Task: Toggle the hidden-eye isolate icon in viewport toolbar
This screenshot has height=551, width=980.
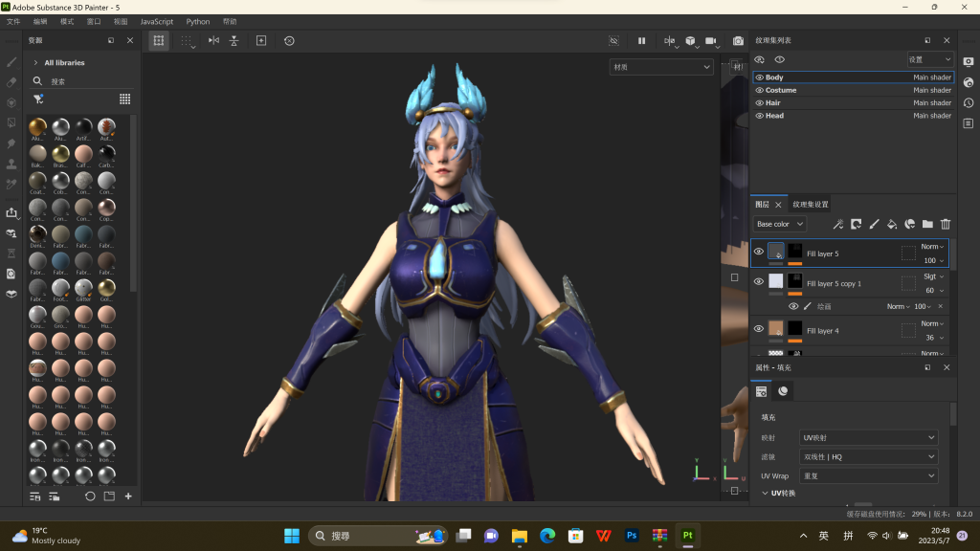Action: tap(613, 40)
